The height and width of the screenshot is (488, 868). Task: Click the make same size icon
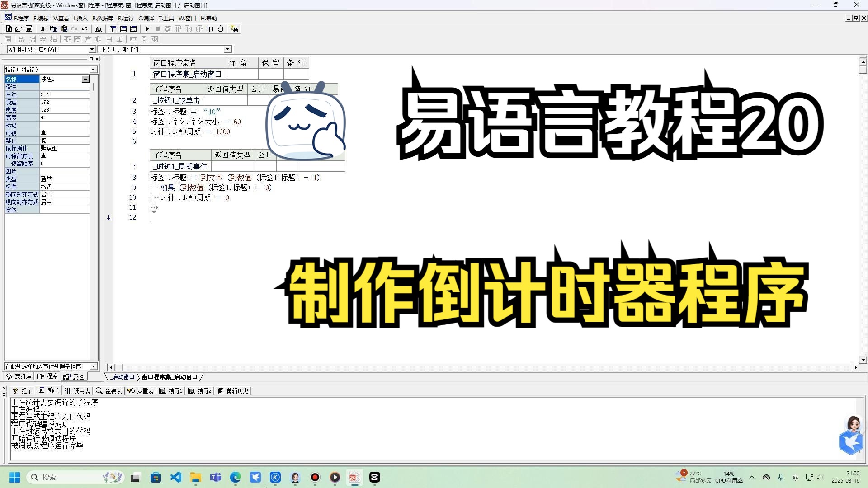coord(154,39)
